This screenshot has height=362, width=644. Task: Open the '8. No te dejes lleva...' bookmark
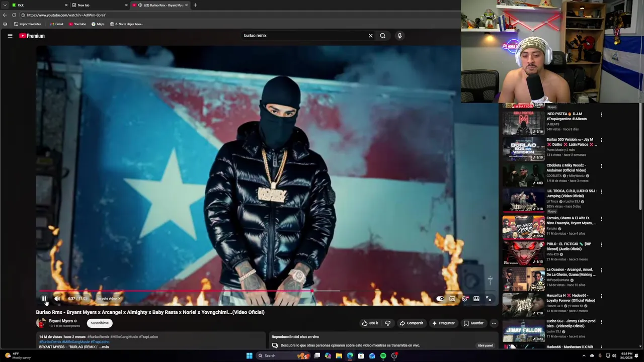point(126,24)
